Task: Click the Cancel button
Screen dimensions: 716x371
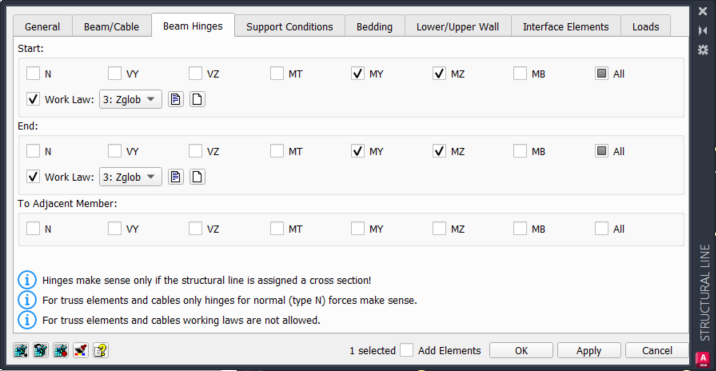Action: click(657, 350)
